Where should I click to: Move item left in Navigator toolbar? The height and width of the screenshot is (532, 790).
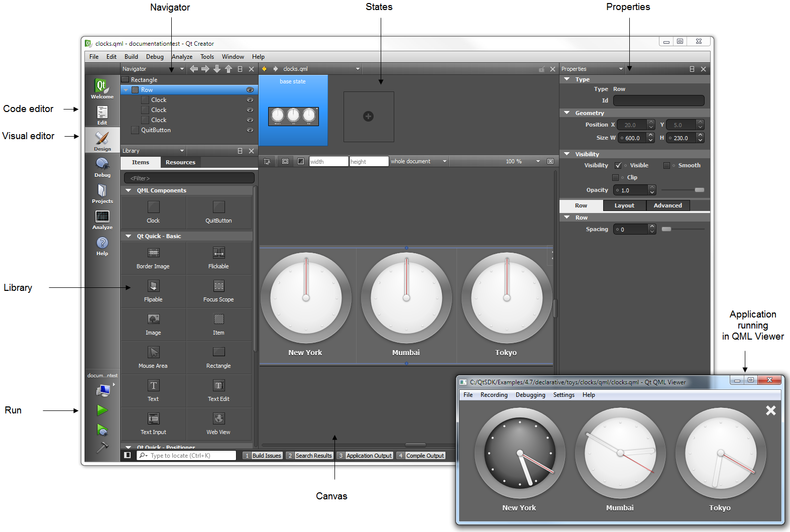(x=194, y=69)
